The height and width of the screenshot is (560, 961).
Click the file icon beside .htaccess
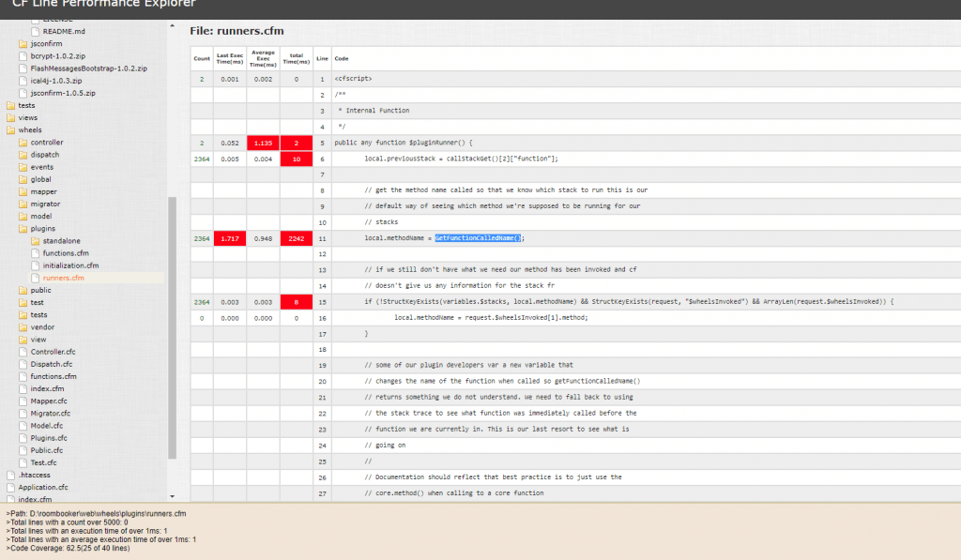pyautogui.click(x=10, y=475)
